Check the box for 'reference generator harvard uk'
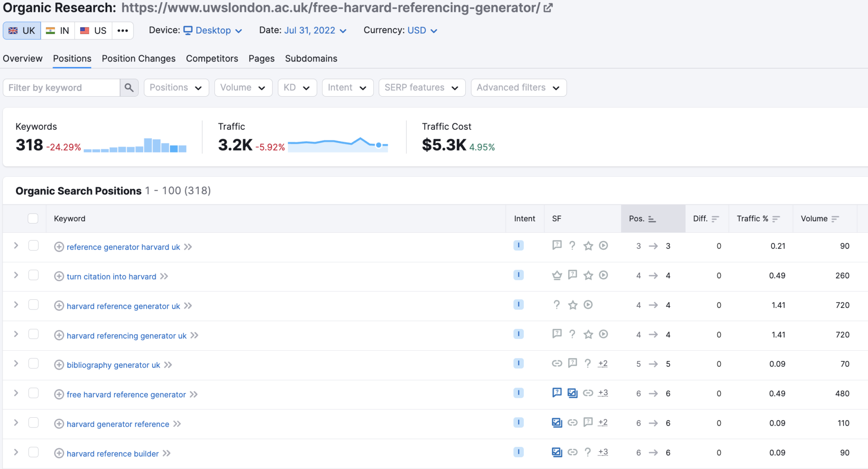The width and height of the screenshot is (868, 469). (x=33, y=246)
